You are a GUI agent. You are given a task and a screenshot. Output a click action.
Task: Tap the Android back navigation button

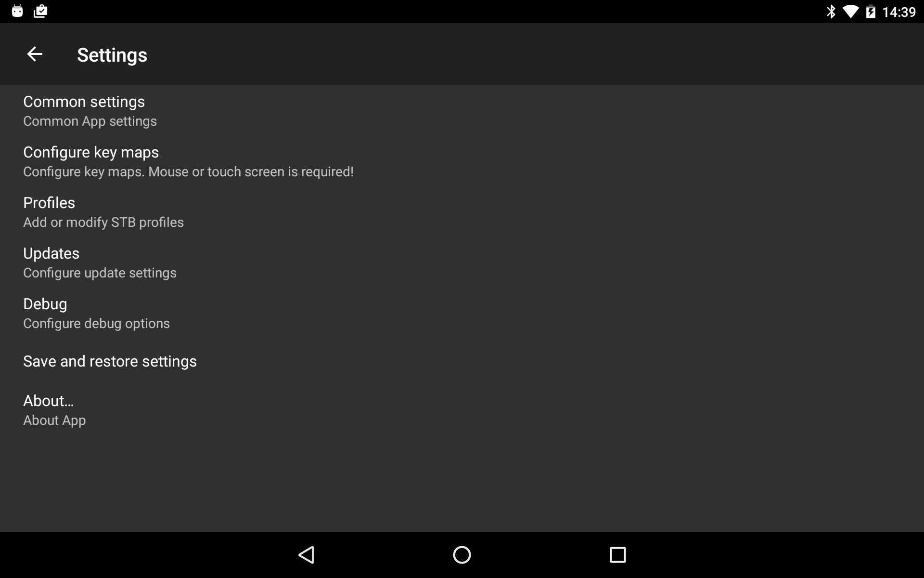[x=307, y=555]
